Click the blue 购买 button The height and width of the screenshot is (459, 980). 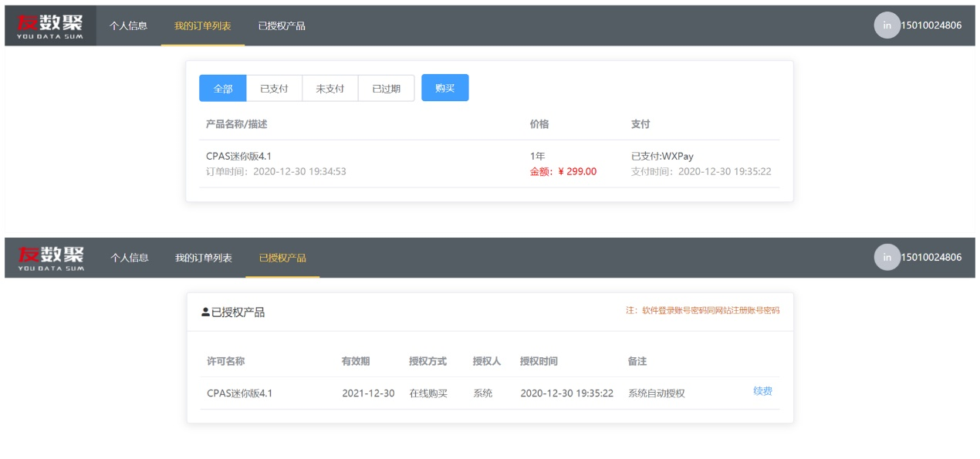444,88
